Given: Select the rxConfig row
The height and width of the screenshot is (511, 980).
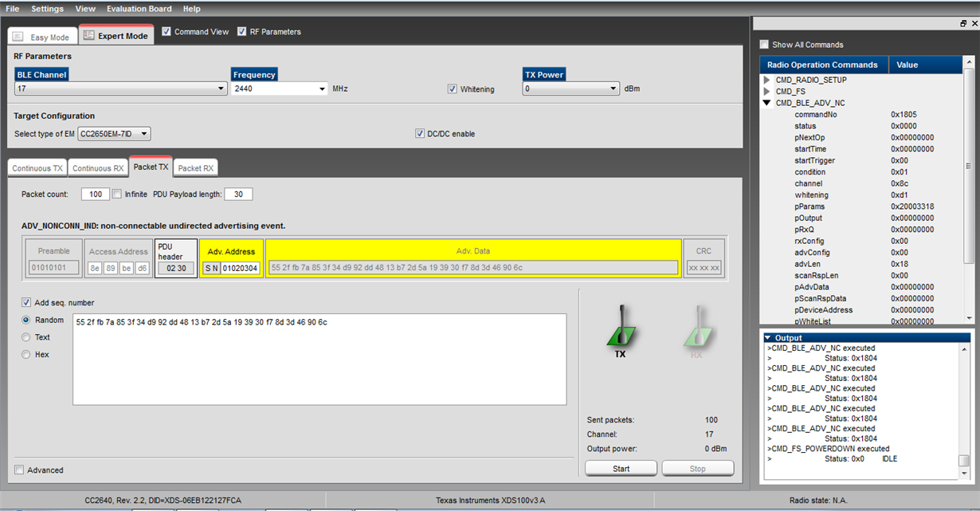Looking at the screenshot, I should coord(862,241).
